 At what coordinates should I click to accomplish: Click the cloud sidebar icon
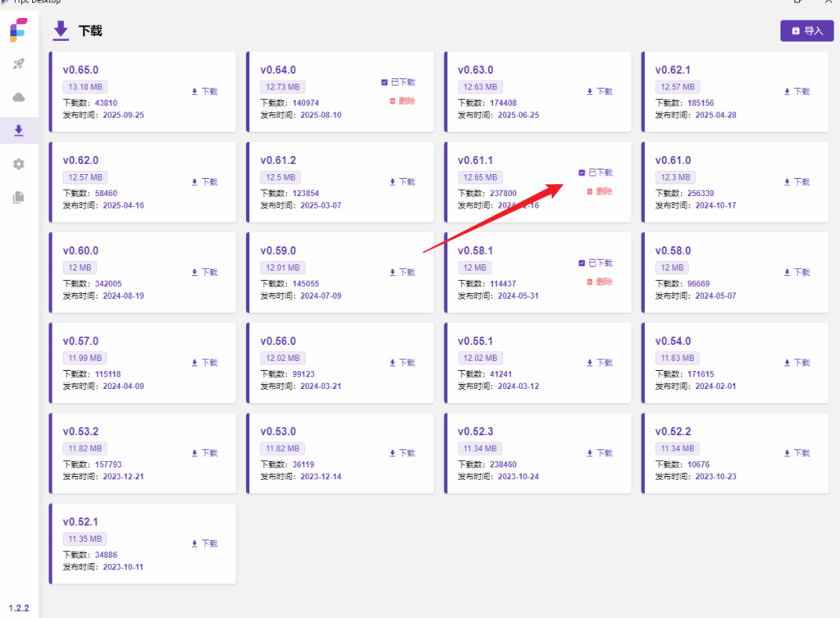tap(19, 98)
